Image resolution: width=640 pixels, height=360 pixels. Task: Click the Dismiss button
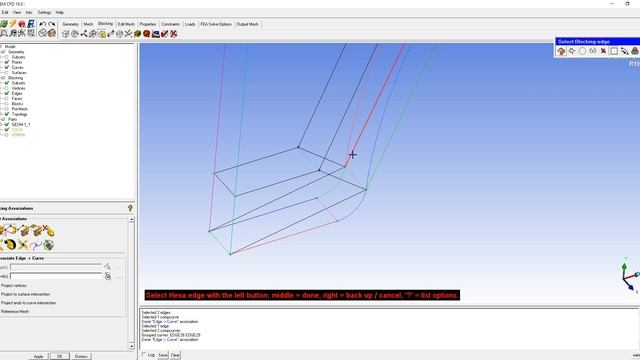(x=81, y=356)
